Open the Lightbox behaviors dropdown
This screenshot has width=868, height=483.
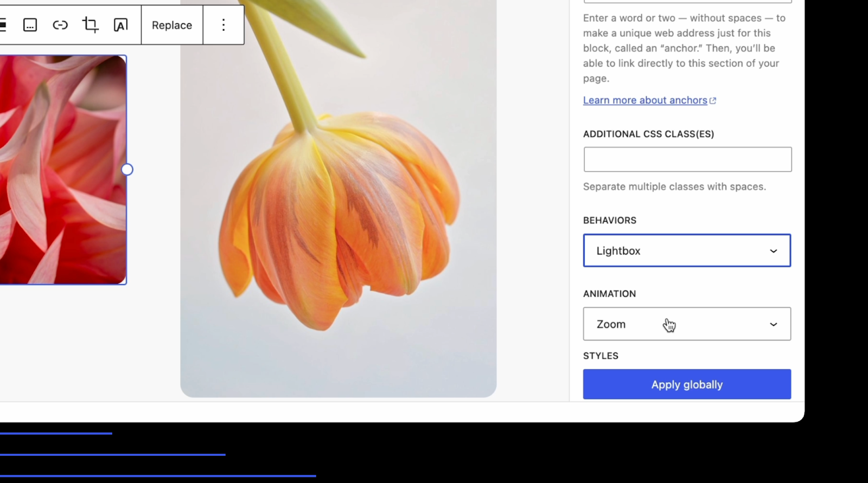tap(686, 250)
